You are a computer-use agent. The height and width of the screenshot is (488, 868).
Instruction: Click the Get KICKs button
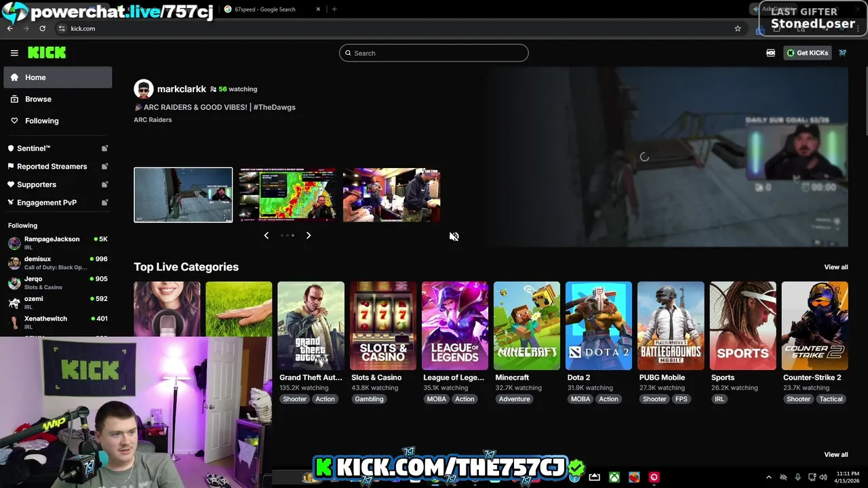pos(808,53)
